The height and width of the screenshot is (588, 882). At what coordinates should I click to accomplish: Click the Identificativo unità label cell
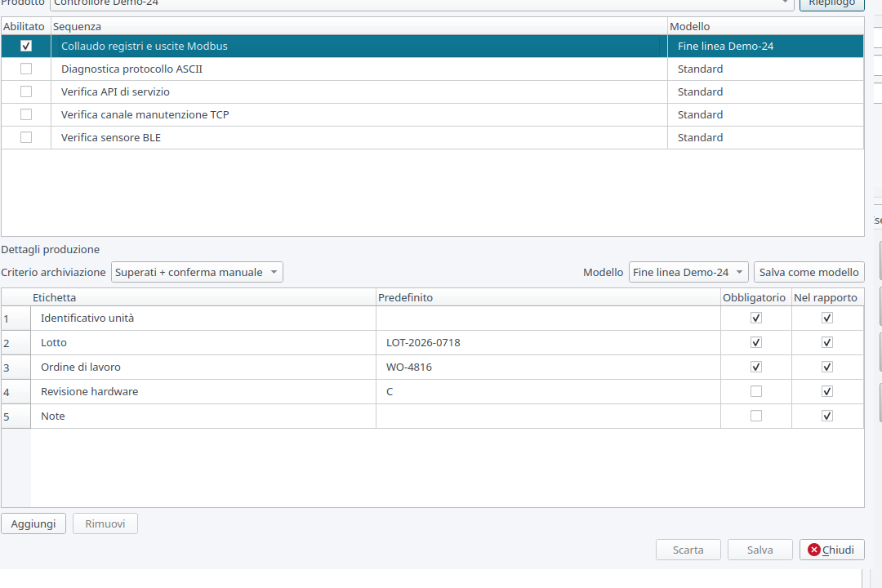pos(203,318)
